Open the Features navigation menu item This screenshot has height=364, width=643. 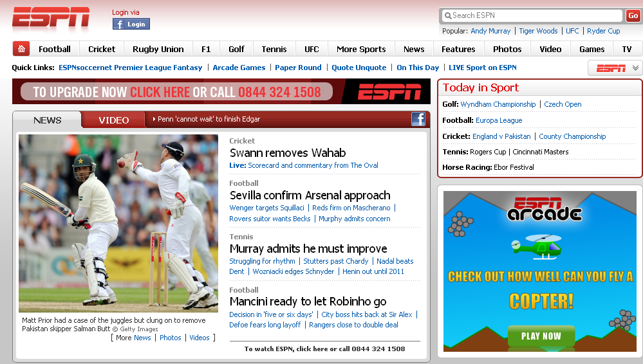[x=458, y=49]
